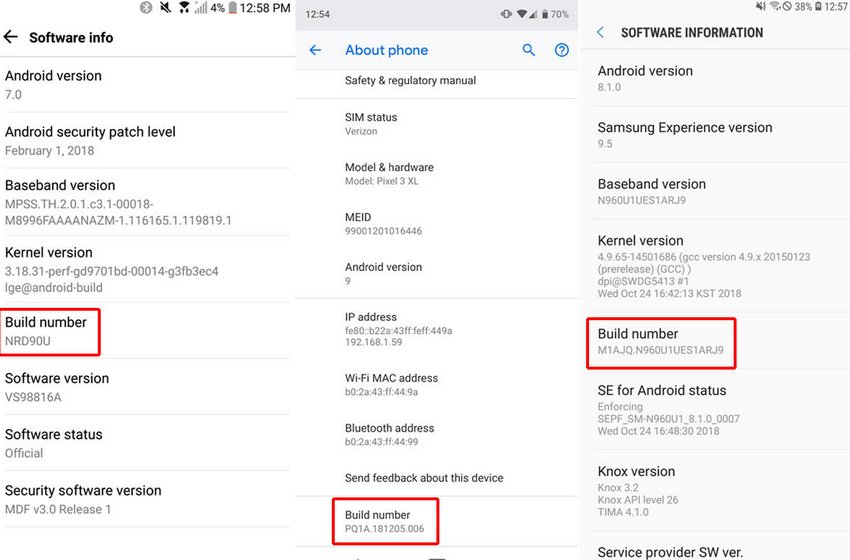Open SIM status showing Verizon

click(371, 124)
